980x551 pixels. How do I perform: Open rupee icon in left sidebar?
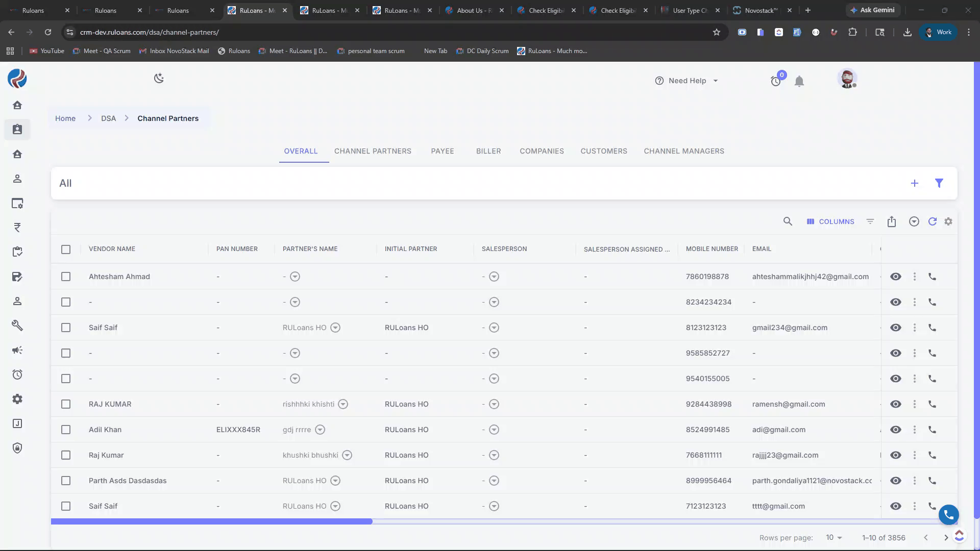[17, 228]
